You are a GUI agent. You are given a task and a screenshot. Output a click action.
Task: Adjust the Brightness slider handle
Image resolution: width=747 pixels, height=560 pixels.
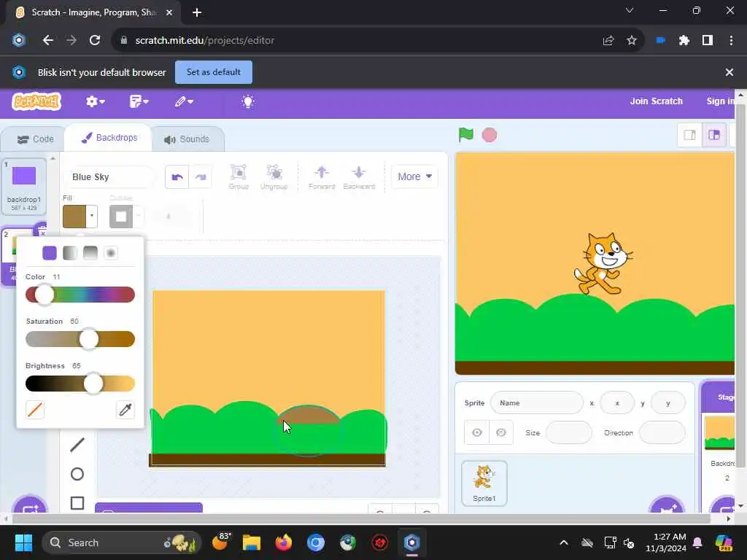93,384
